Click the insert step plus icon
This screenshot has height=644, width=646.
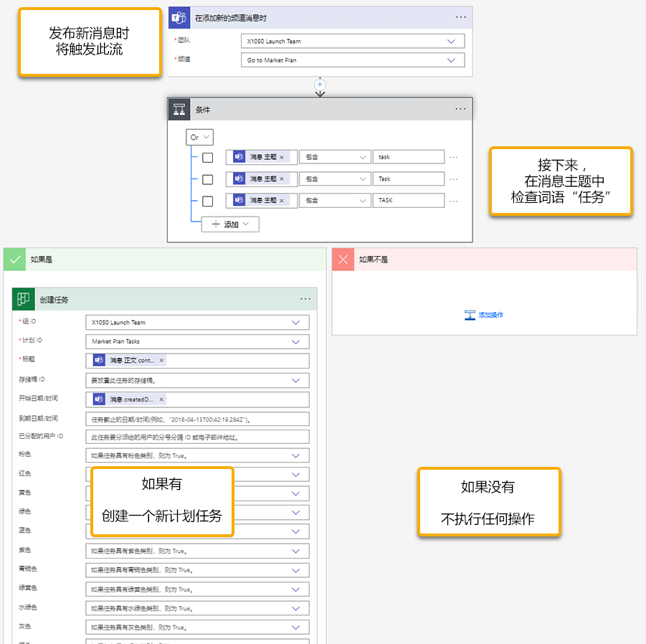320,85
